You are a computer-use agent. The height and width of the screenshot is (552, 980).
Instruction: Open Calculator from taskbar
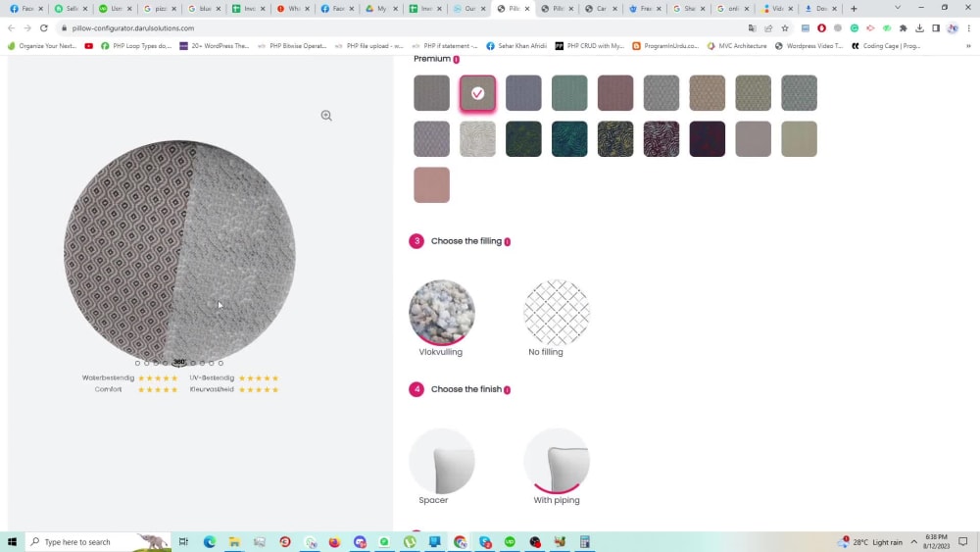[x=585, y=542]
